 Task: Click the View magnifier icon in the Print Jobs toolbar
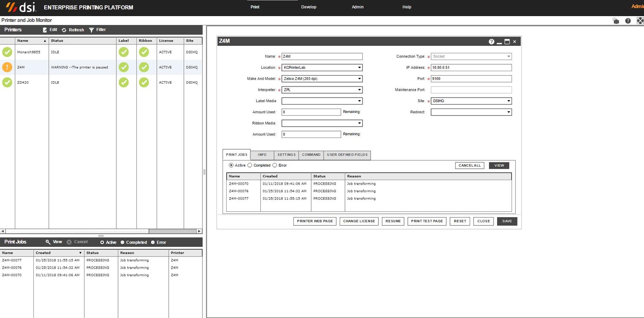48,242
